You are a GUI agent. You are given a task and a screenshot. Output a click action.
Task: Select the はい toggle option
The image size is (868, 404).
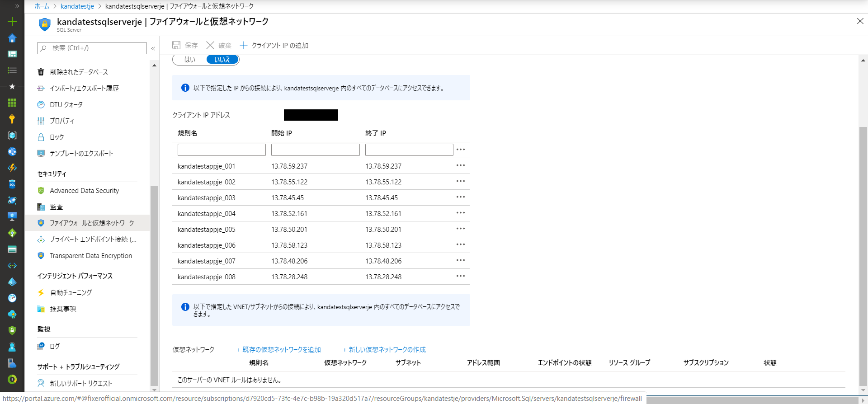pyautogui.click(x=190, y=60)
